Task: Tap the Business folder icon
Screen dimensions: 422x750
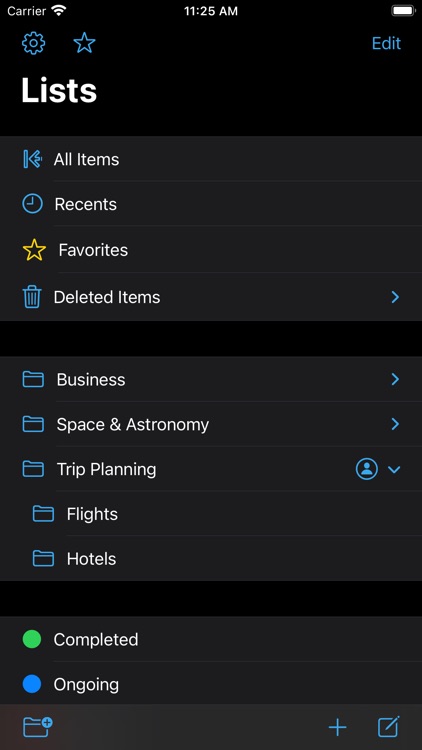Action: (33, 379)
